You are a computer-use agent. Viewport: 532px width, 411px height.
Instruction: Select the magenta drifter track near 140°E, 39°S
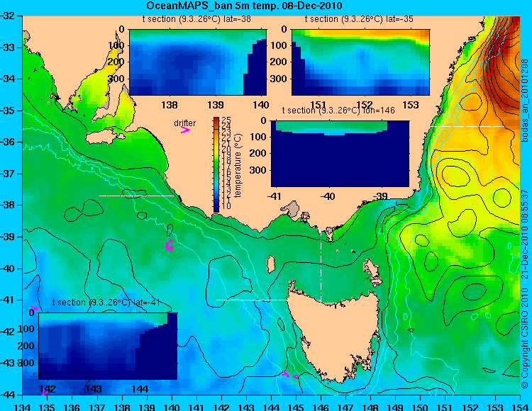169,245
